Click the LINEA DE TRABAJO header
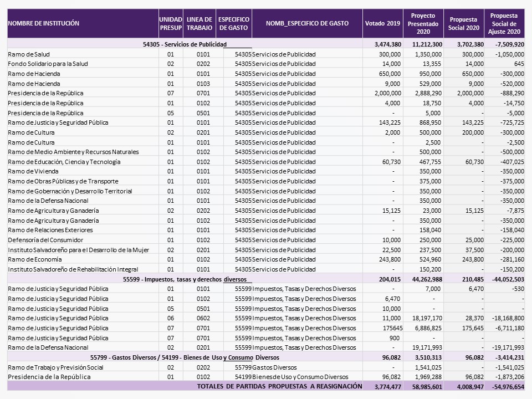The height and width of the screenshot is (399, 532). pyautogui.click(x=199, y=23)
